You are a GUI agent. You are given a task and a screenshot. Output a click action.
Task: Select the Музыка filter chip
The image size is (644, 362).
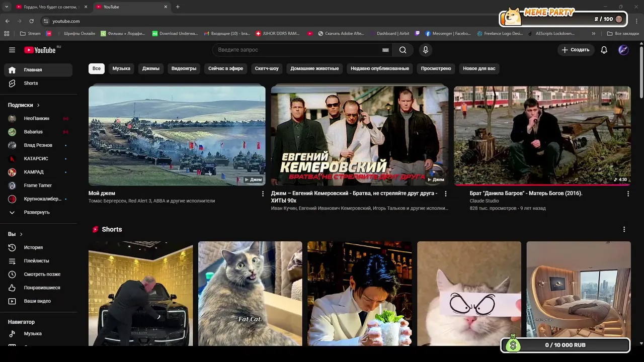pos(121,68)
